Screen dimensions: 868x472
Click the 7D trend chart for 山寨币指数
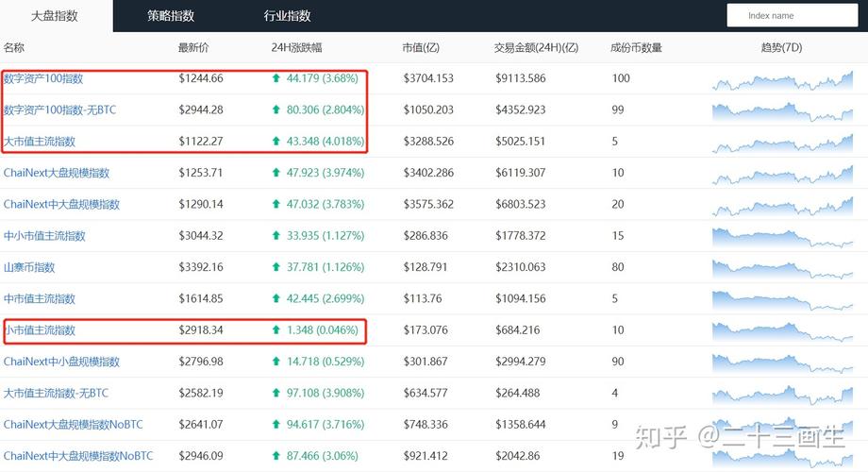pyautogui.click(x=782, y=269)
